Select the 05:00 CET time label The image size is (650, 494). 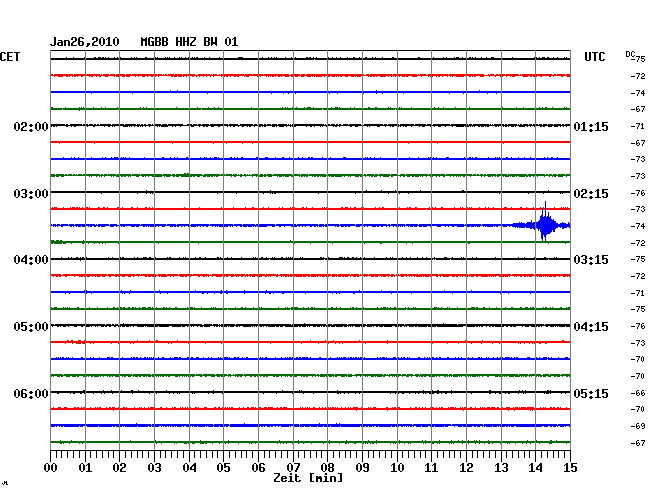[x=31, y=327]
